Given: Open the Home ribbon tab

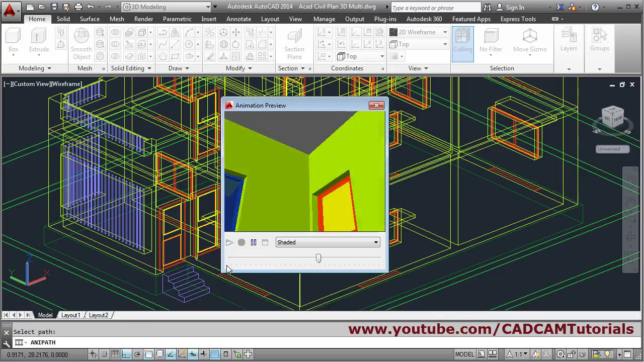Looking at the screenshot, I should pyautogui.click(x=37, y=19).
